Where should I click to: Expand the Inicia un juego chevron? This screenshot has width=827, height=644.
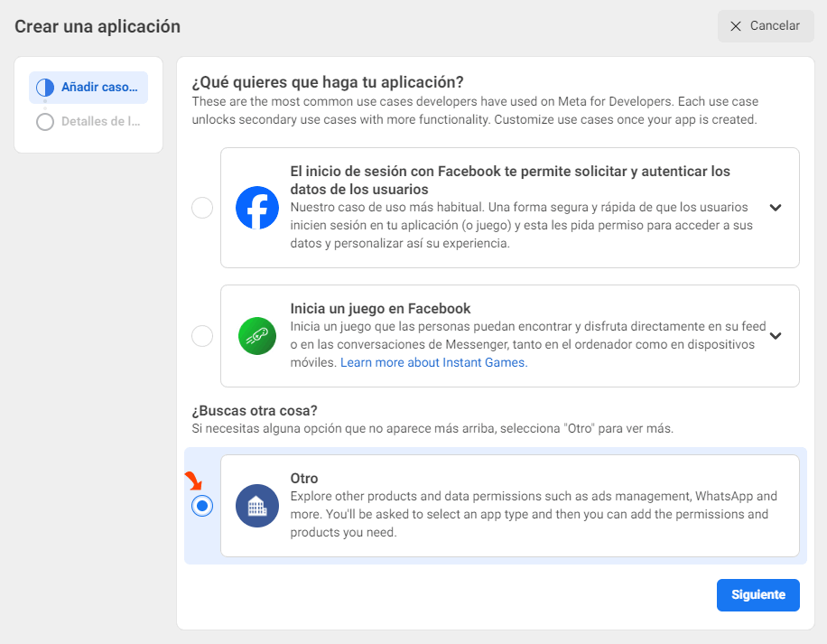pyautogui.click(x=775, y=335)
